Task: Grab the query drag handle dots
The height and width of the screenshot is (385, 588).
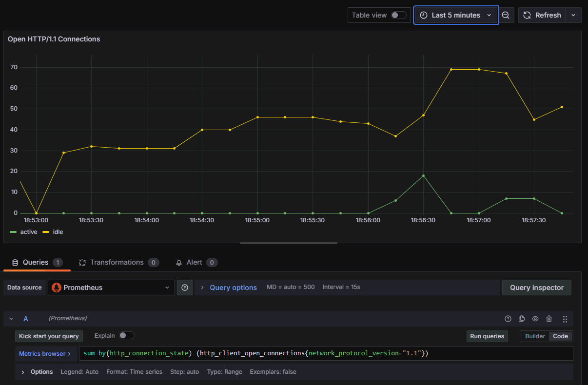Action: (565, 319)
